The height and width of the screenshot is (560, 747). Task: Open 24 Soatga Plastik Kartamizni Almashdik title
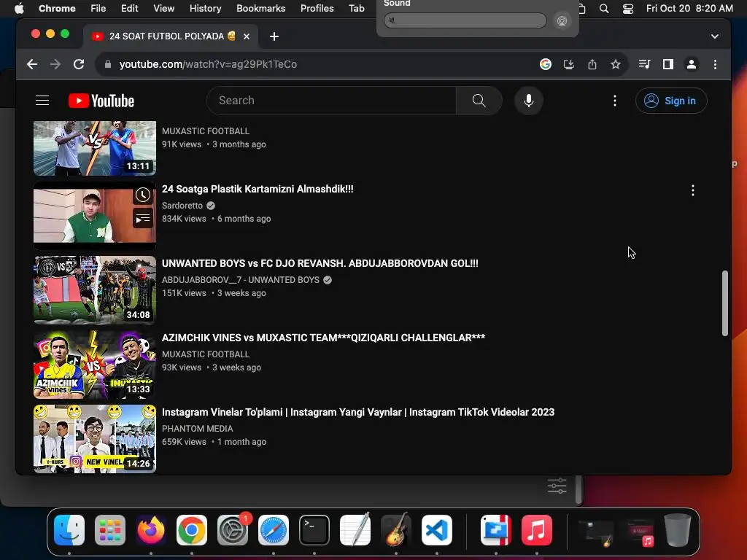[x=258, y=189]
